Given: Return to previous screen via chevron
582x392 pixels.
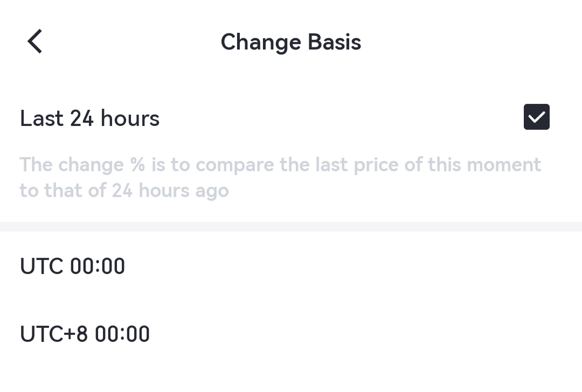Looking at the screenshot, I should (x=35, y=41).
